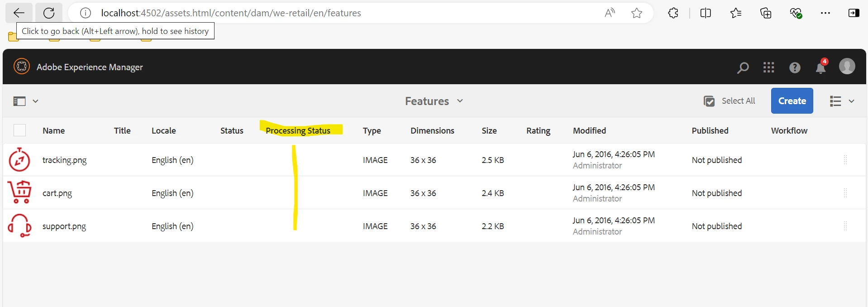
Task: Click Not published in the cart.png row
Action: (716, 193)
